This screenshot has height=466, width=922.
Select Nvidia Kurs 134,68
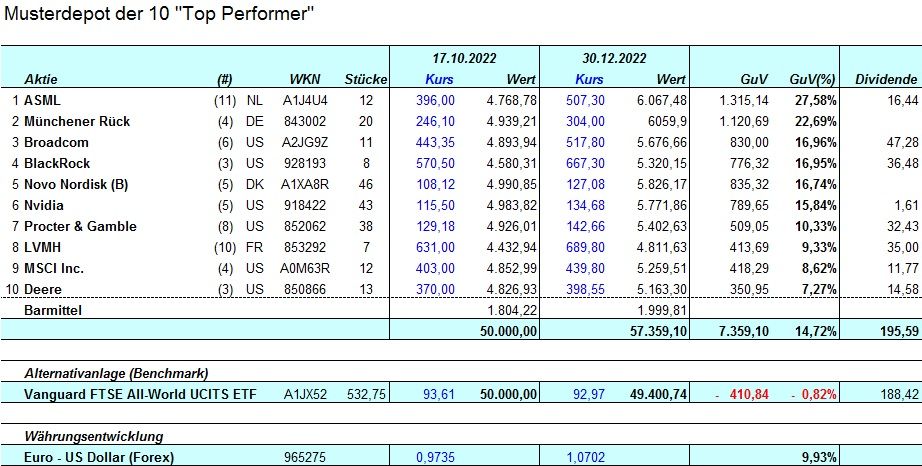[586, 206]
